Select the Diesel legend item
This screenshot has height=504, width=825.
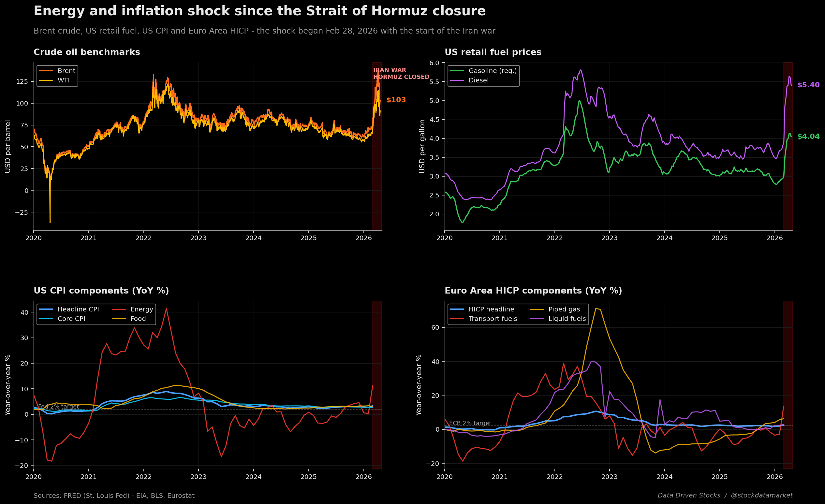click(x=478, y=80)
